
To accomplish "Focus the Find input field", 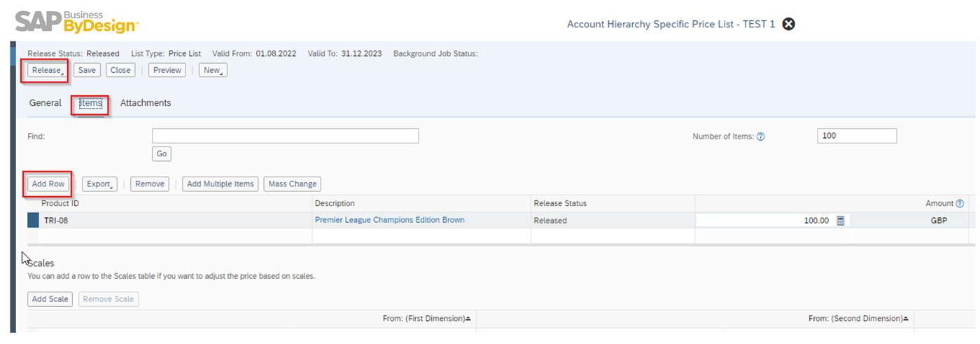I will click(286, 136).
